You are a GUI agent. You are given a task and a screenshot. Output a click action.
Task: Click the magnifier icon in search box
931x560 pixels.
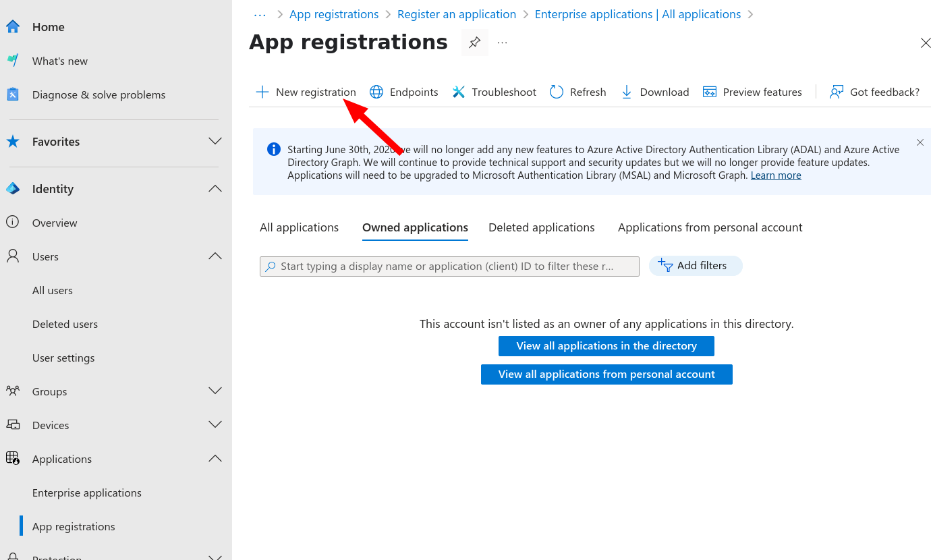[271, 267]
